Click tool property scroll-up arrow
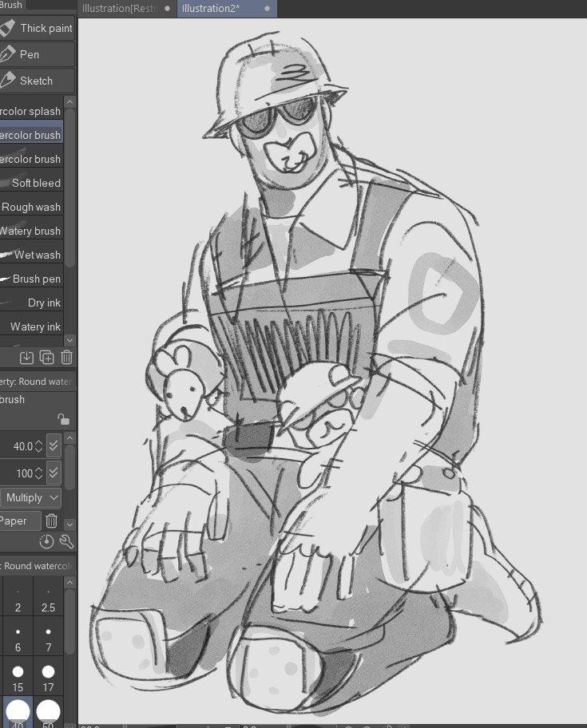 pos(69,437)
